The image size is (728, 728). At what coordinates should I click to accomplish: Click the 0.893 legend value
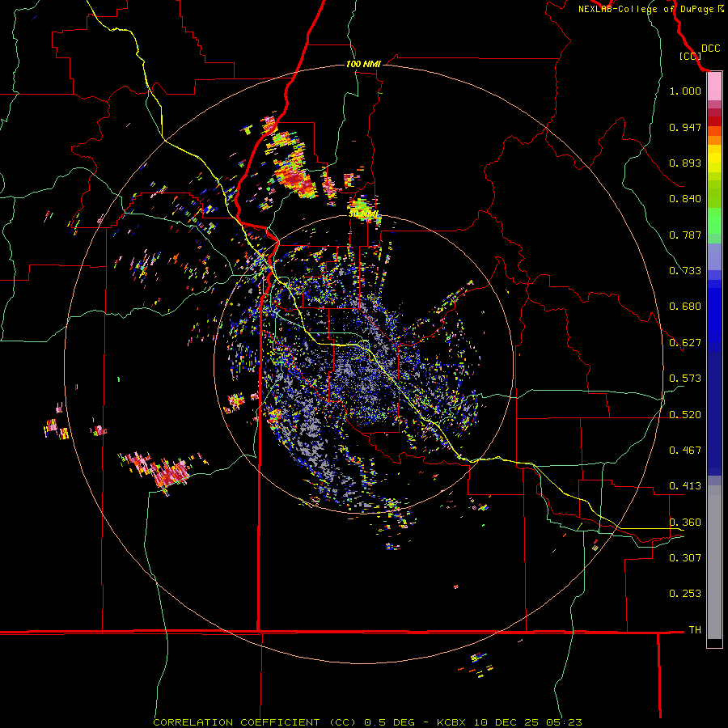[685, 163]
